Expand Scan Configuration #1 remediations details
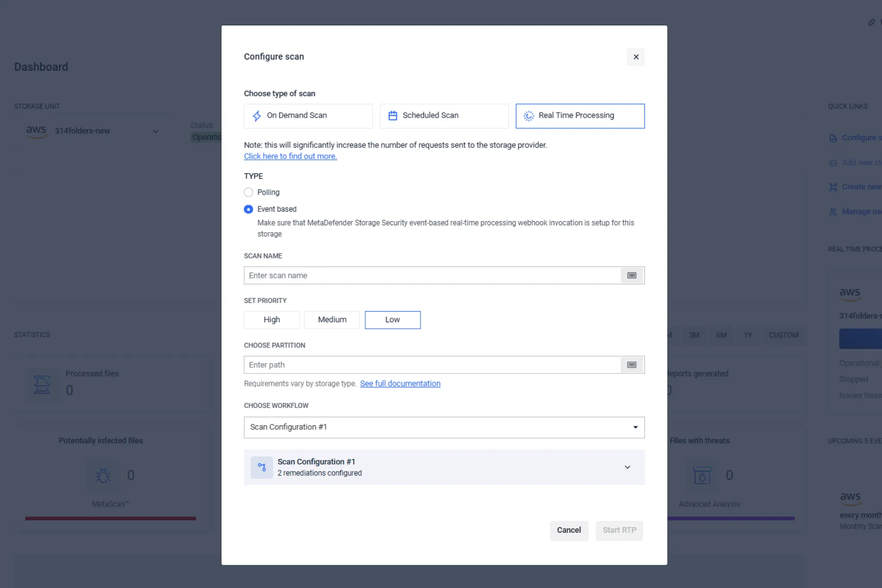 [627, 467]
